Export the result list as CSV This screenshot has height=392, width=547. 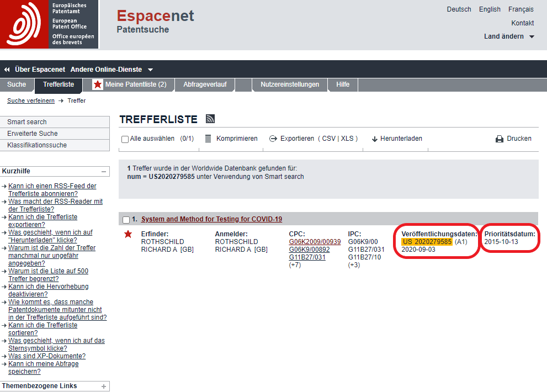coord(328,139)
